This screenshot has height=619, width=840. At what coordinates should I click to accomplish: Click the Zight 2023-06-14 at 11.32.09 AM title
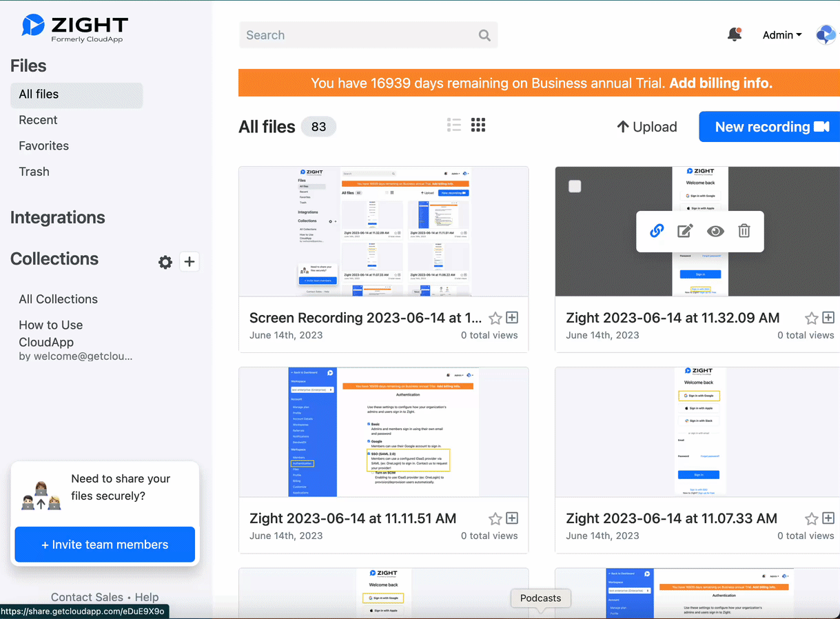(x=673, y=318)
